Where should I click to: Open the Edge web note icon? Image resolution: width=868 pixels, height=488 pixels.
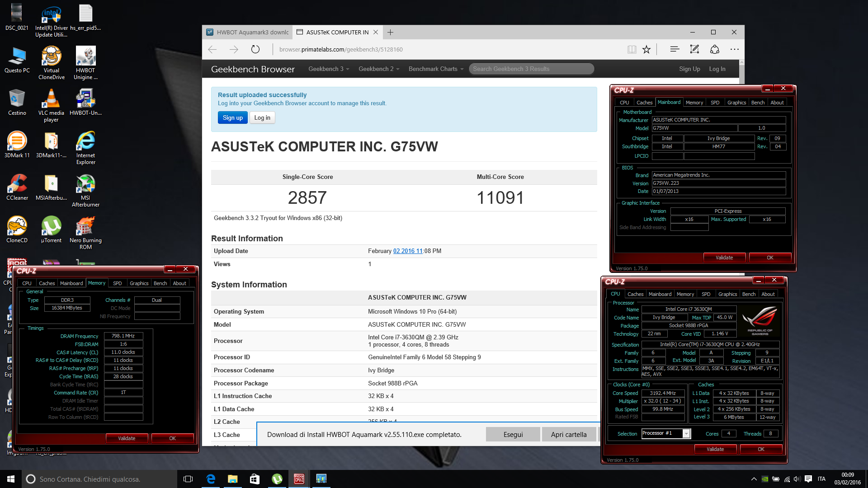tap(694, 49)
